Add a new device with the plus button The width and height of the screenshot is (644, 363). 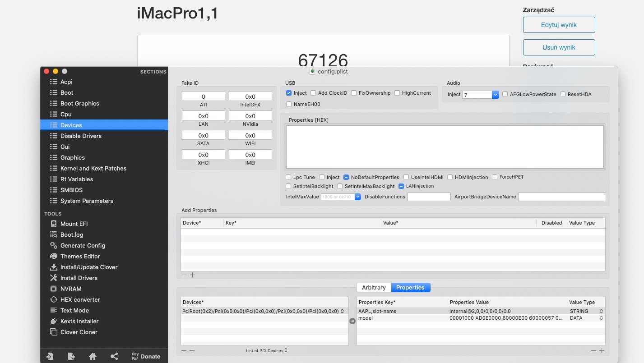point(193,350)
